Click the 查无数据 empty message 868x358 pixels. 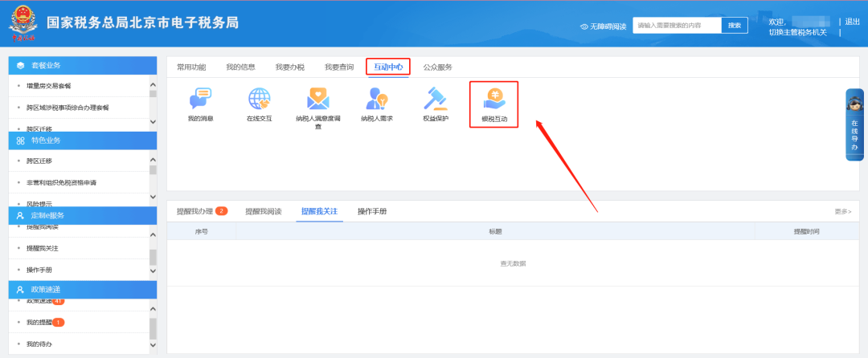pyautogui.click(x=513, y=263)
